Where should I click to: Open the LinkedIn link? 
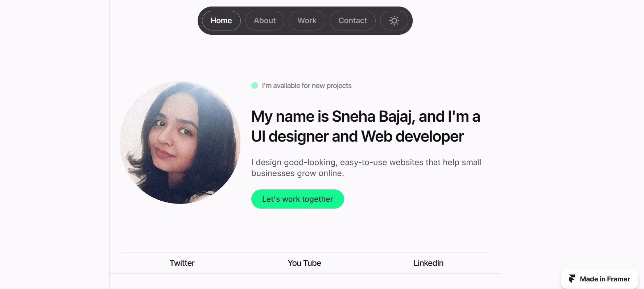tap(428, 263)
